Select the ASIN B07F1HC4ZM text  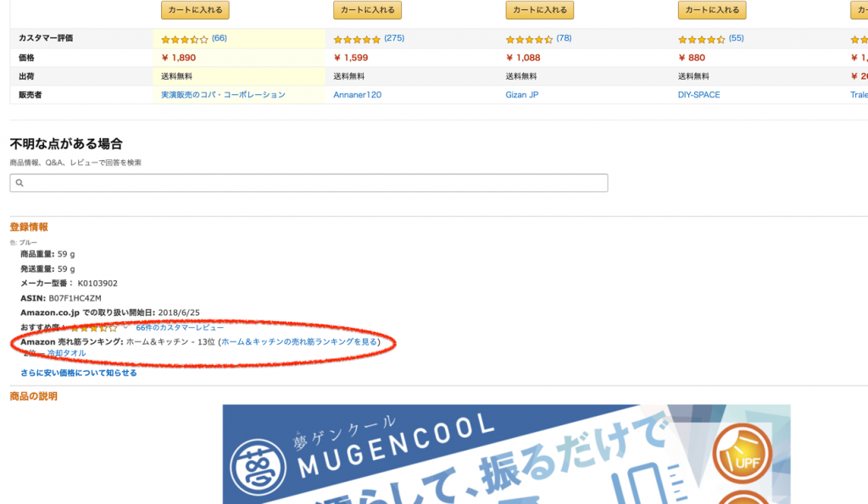pyautogui.click(x=61, y=298)
